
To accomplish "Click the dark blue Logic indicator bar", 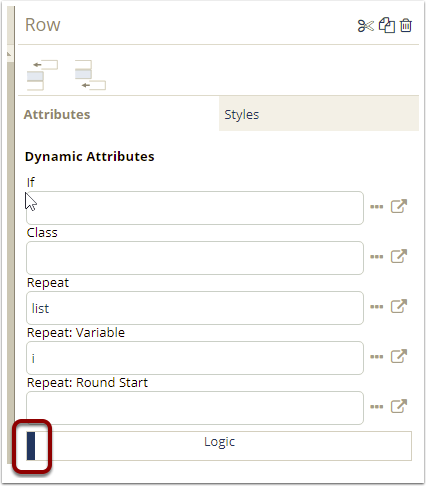I will [x=31, y=446].
